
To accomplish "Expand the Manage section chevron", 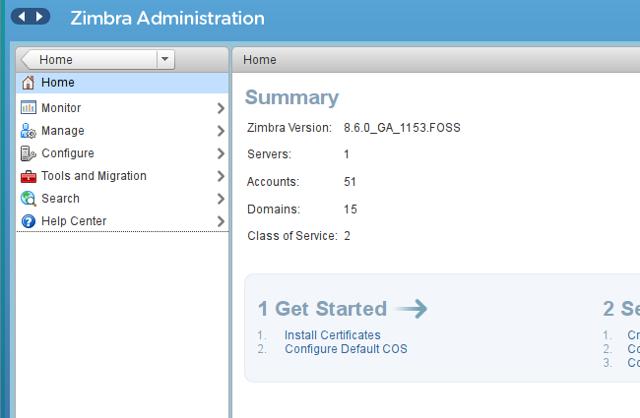I will pos(220,131).
